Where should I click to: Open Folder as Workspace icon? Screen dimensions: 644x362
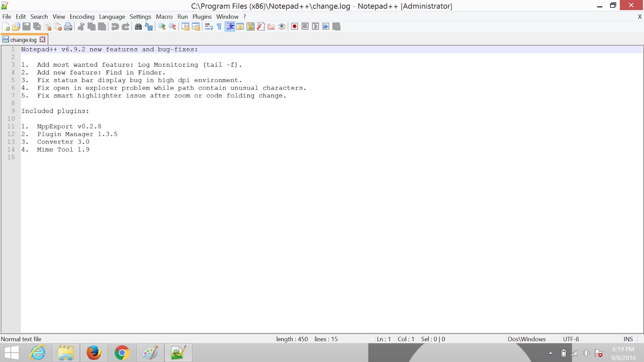[271, 27]
